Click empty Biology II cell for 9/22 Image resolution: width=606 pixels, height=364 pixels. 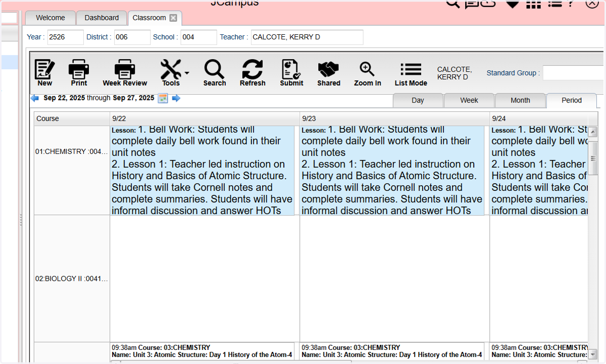205,279
